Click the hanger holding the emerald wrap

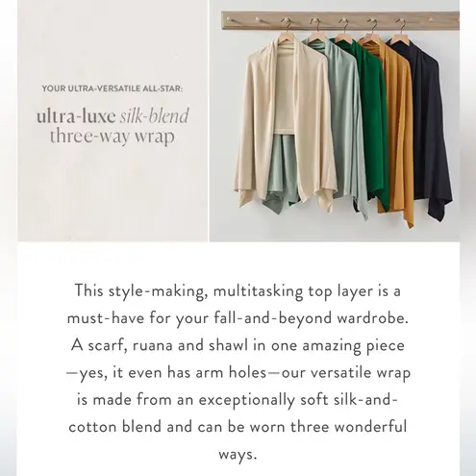[x=344, y=30]
